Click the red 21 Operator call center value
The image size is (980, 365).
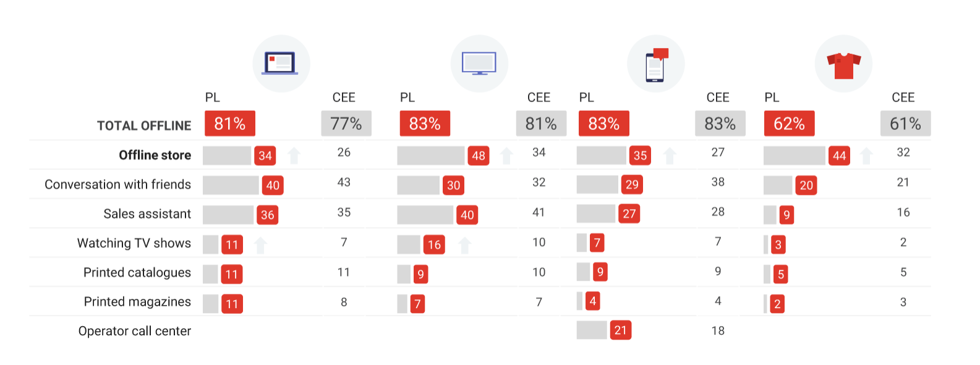(x=621, y=330)
